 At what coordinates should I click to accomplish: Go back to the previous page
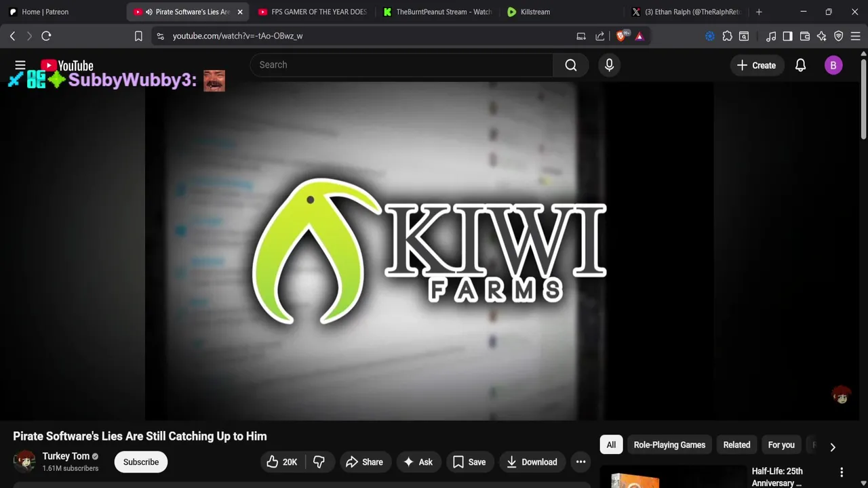[12, 36]
